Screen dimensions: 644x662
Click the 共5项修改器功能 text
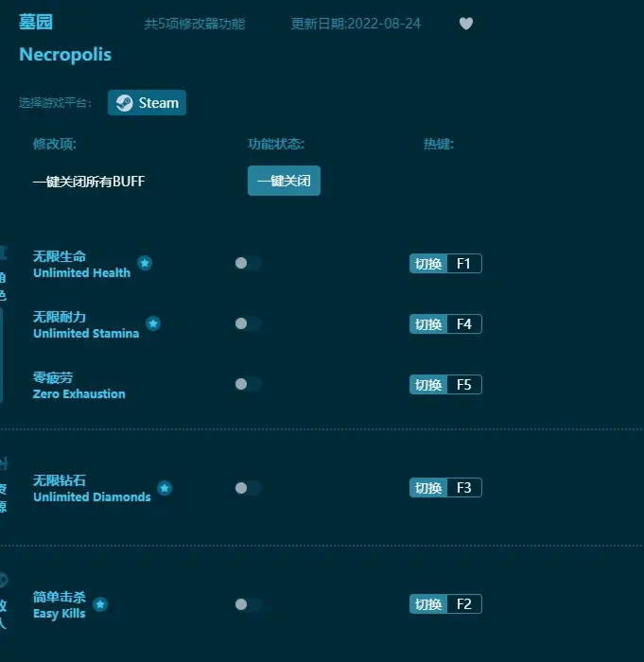[195, 24]
